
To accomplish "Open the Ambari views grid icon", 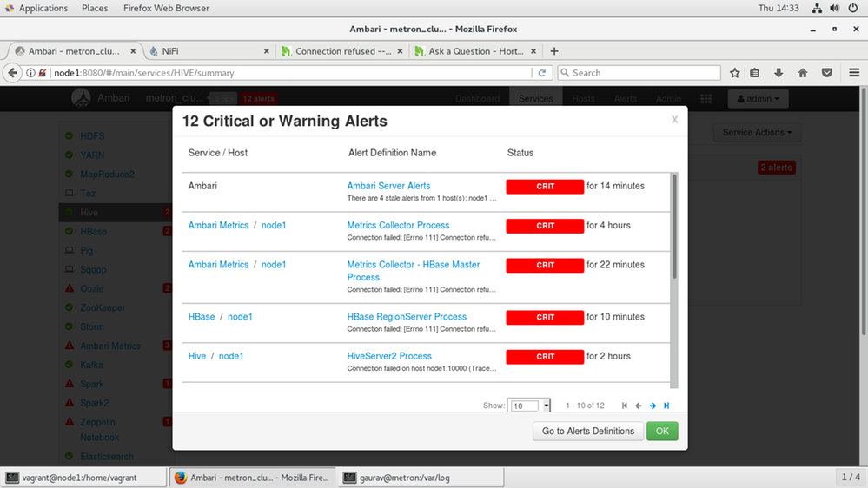I will (x=706, y=98).
